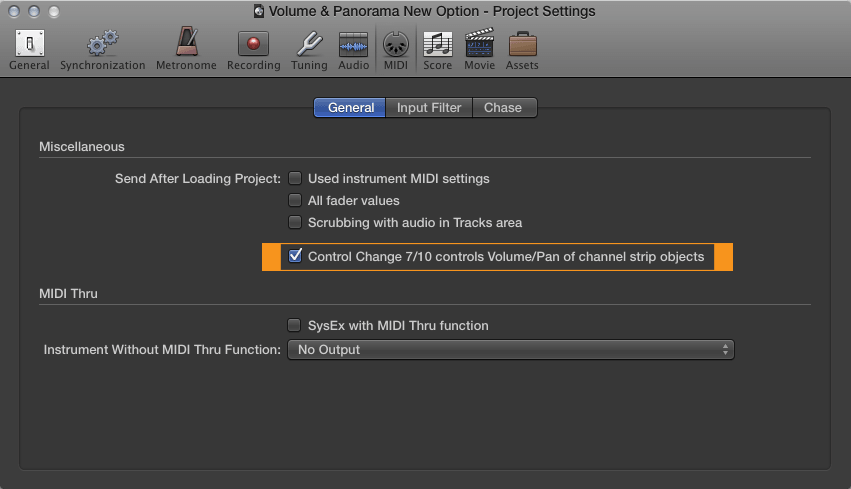Image resolution: width=851 pixels, height=489 pixels.
Task: Open Audio waveform settings icon
Action: coord(353,44)
